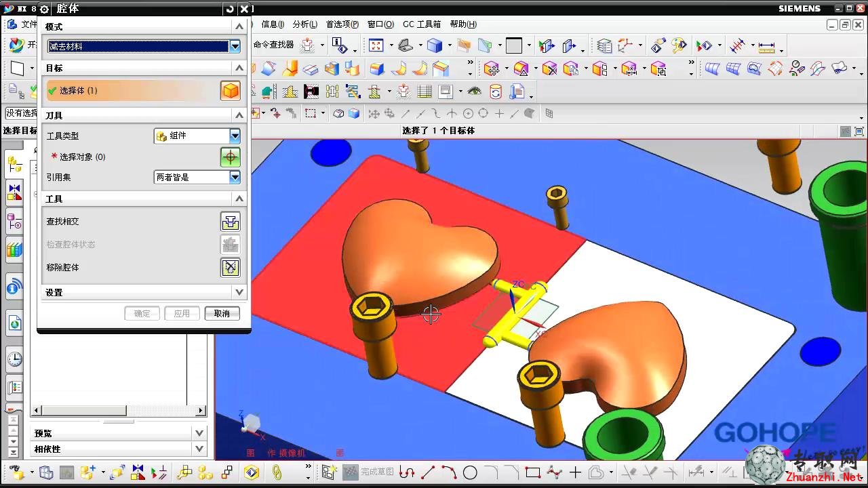868x488 pixels.
Task: Click the dialog reset arrow icon in title bar
Action: tap(231, 9)
